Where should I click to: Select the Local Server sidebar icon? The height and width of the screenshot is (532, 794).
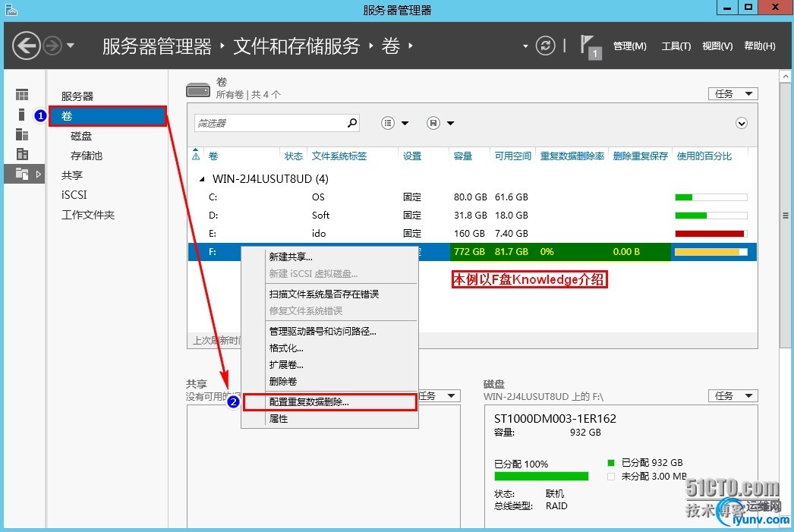click(x=22, y=115)
